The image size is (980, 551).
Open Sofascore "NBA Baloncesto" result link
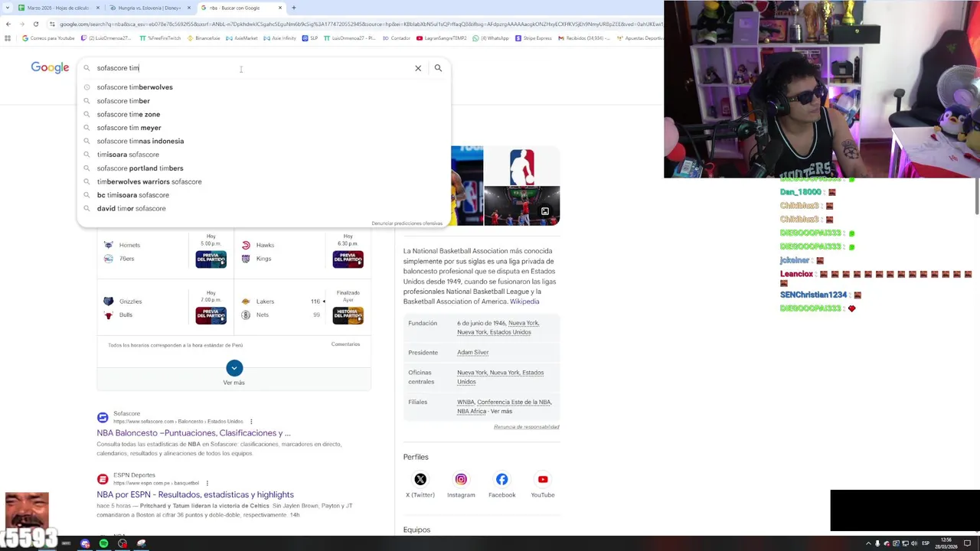click(194, 433)
